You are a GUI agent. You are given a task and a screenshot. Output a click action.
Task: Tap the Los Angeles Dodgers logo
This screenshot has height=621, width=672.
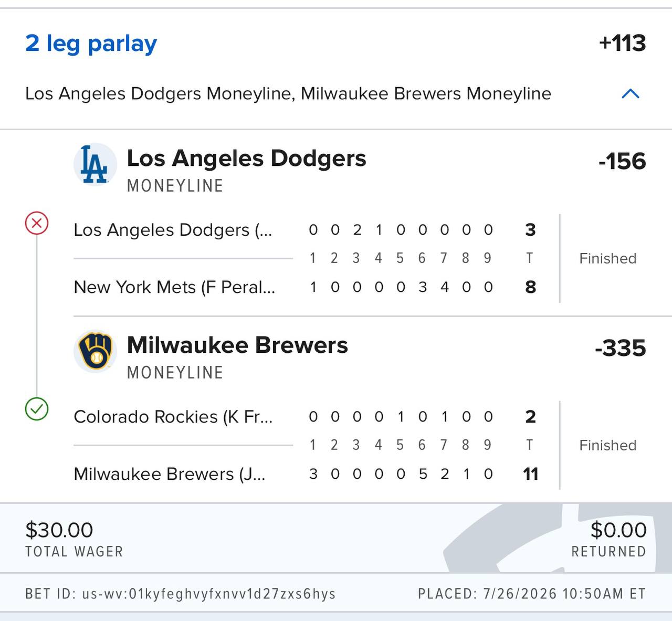point(94,164)
